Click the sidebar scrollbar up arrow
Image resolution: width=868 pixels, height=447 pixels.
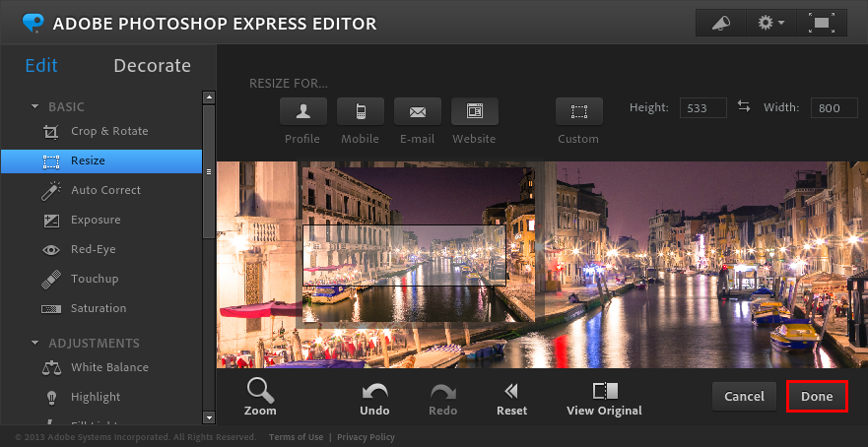coord(209,97)
